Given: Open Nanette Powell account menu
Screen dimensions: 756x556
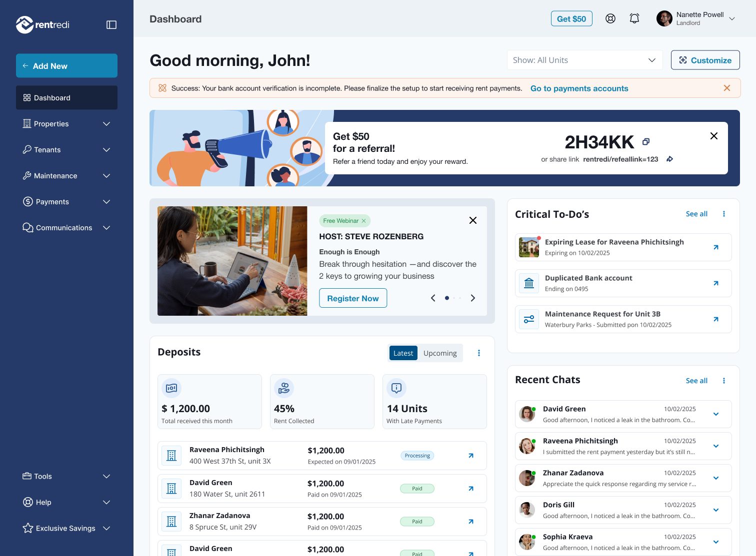Looking at the screenshot, I should coord(696,18).
